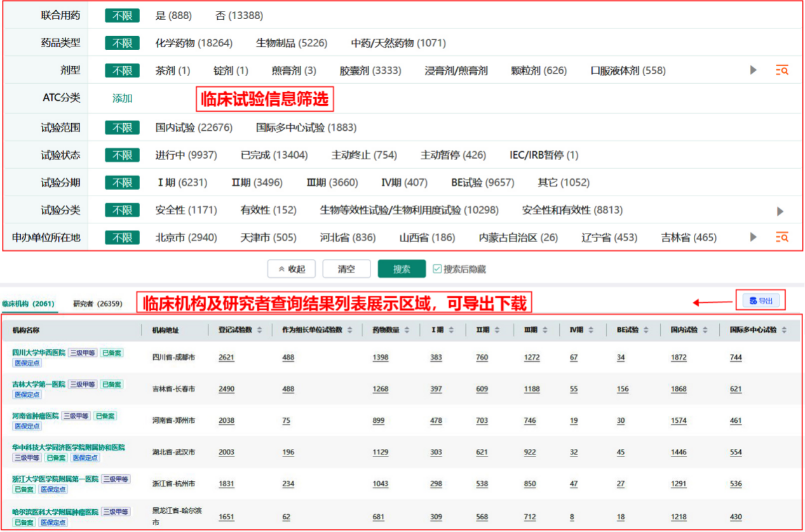Expand more provinces arrow in 申办单位所在地 row
The width and height of the screenshot is (805, 532).
coord(754,237)
